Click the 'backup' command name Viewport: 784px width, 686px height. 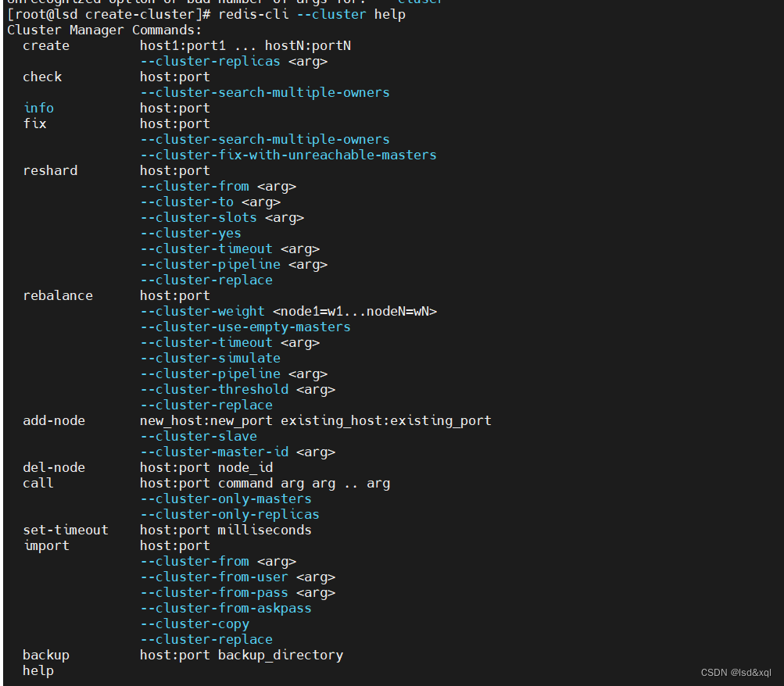[x=46, y=655]
